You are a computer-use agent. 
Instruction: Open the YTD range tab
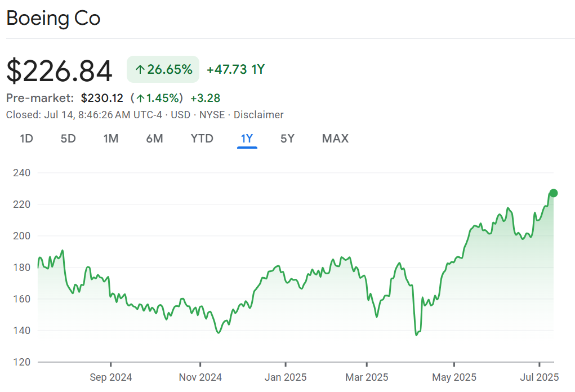202,139
